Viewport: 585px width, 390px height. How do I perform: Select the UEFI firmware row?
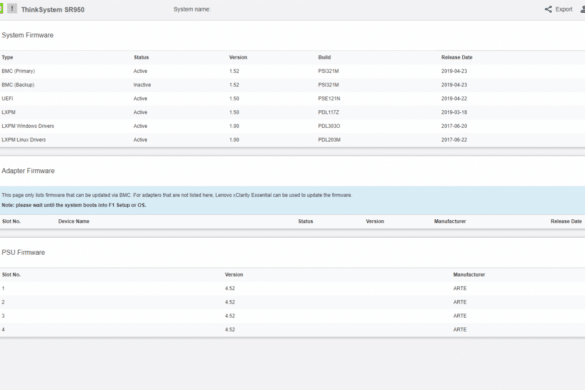[x=292, y=99]
